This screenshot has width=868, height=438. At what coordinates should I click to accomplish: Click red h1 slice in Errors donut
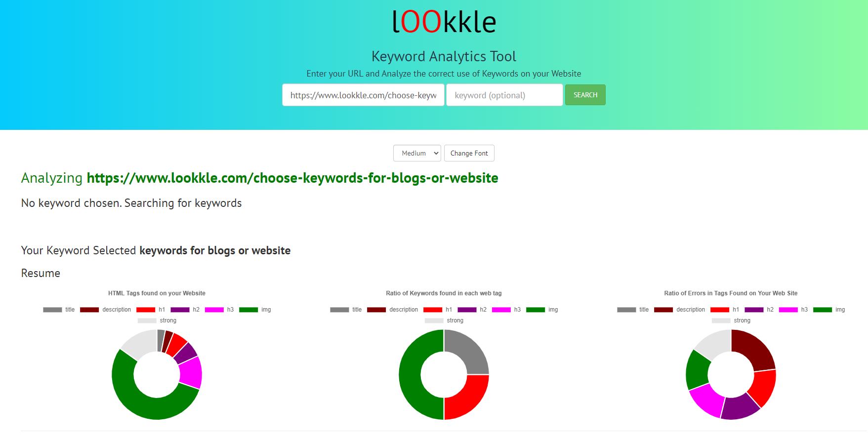[764, 388]
